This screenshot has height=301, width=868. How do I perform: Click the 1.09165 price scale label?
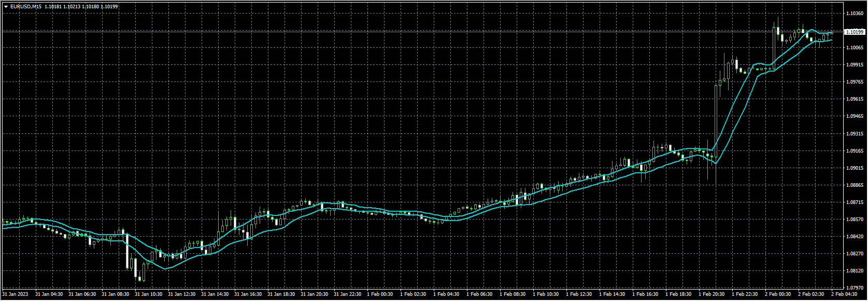click(854, 151)
